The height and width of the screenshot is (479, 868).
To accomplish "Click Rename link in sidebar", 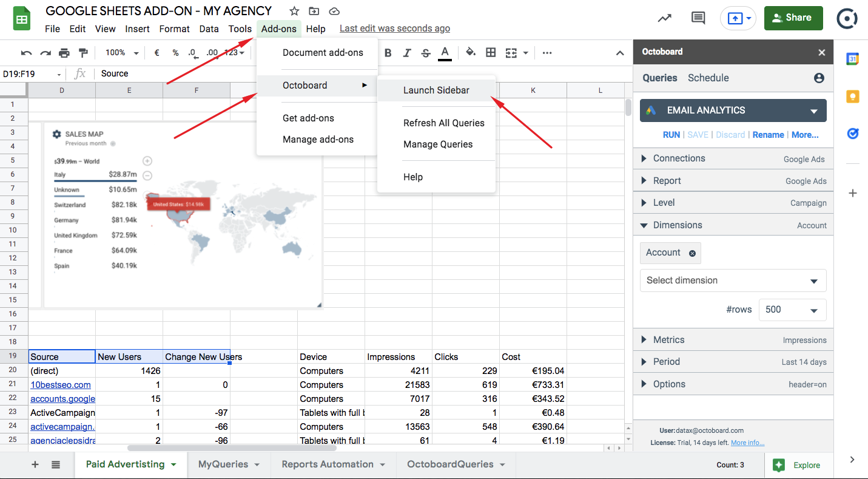I will tap(769, 135).
